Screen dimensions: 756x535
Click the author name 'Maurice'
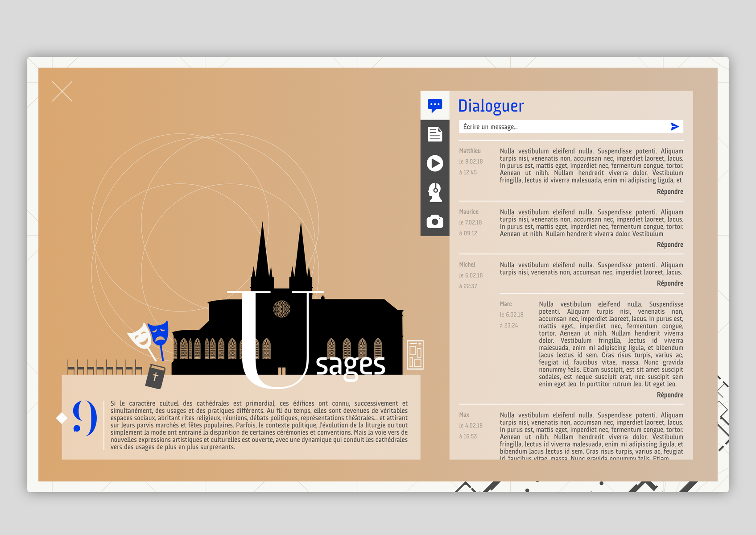pos(469,212)
